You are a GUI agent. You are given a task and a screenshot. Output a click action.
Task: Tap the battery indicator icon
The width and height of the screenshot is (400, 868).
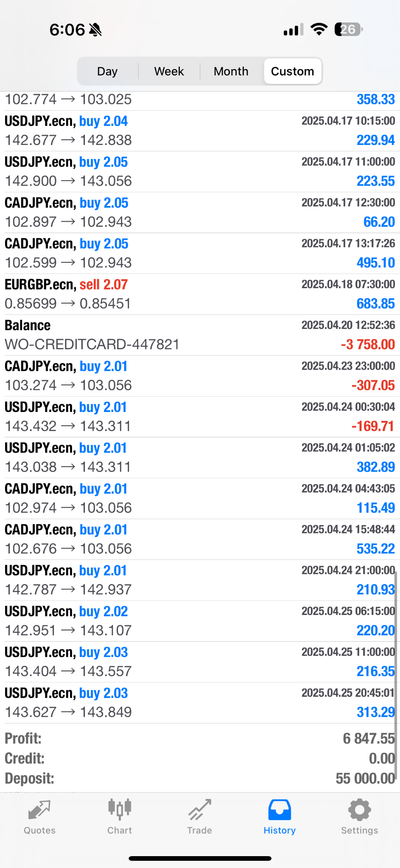(349, 29)
